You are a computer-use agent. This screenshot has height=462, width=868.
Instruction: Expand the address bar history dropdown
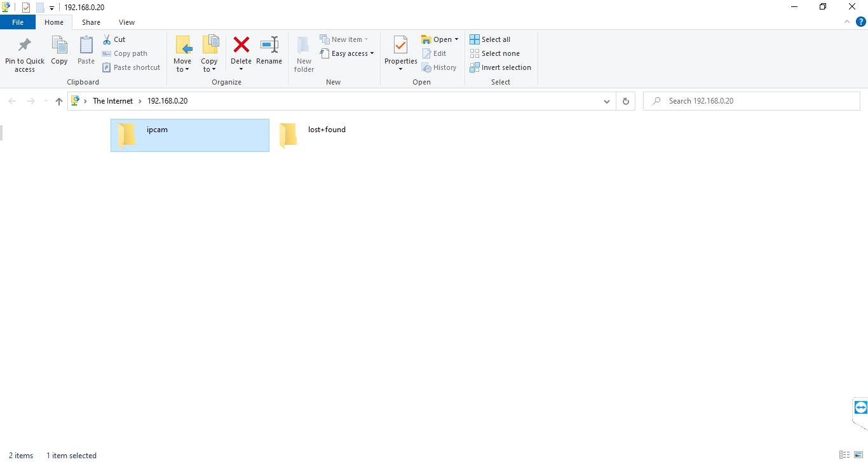[x=606, y=100]
